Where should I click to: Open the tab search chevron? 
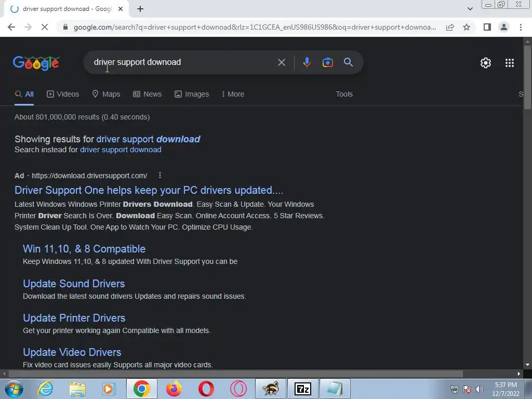[x=470, y=9]
